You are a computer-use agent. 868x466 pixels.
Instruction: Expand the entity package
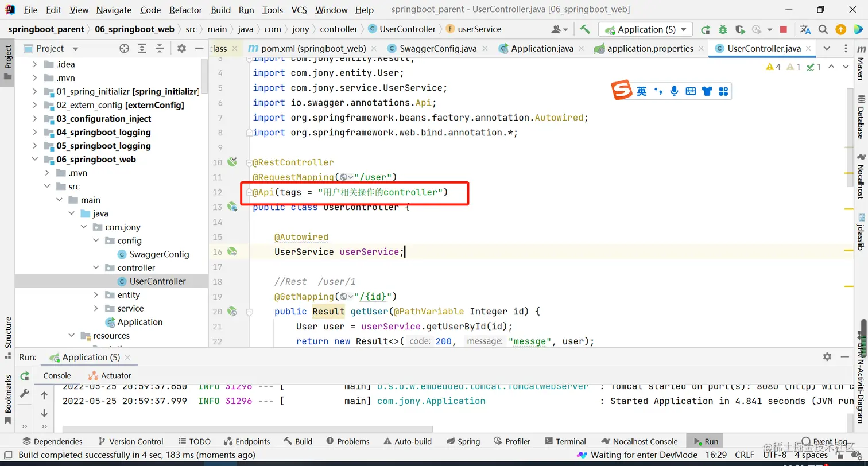point(96,295)
